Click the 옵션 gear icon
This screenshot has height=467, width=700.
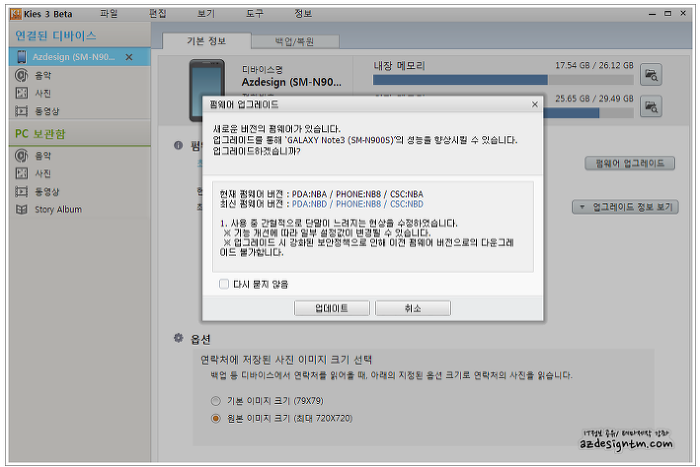(179, 338)
